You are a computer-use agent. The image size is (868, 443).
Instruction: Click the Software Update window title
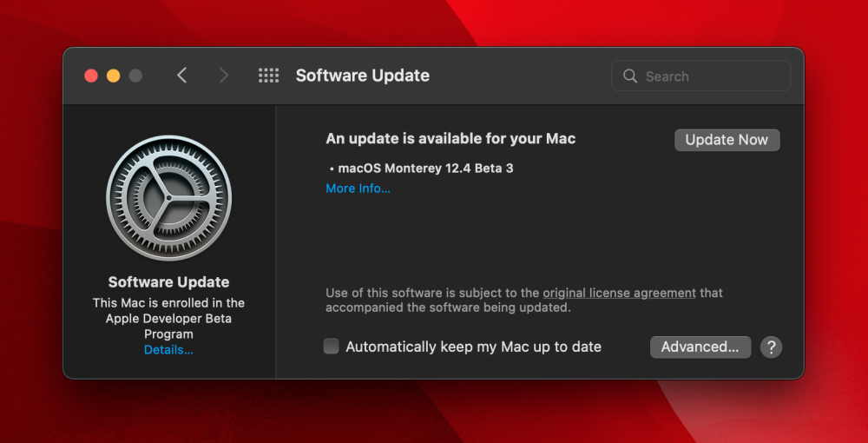363,76
